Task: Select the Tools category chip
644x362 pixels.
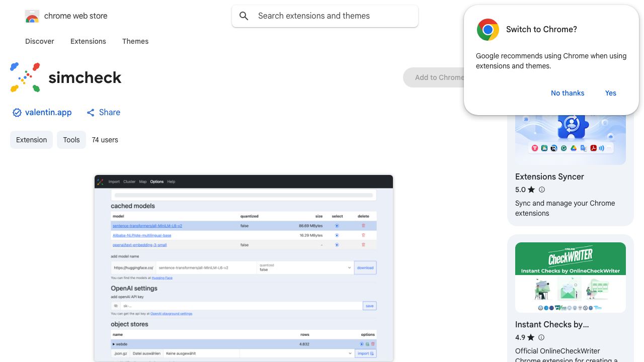Action: (71, 140)
